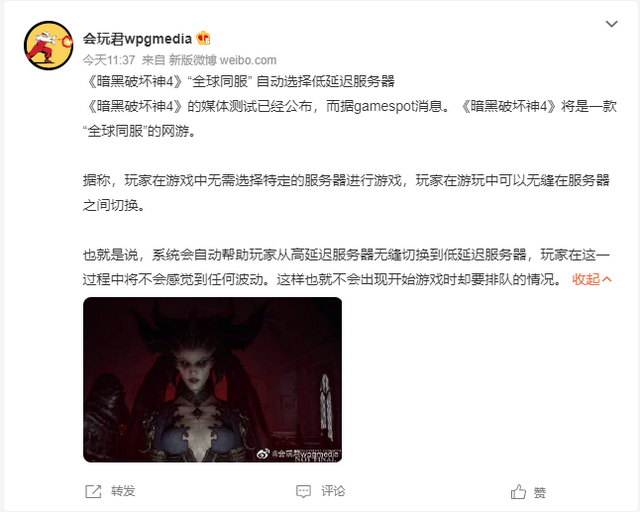Open the 新版微博 weibo.com source link
This screenshot has height=512, width=640.
pos(222,60)
